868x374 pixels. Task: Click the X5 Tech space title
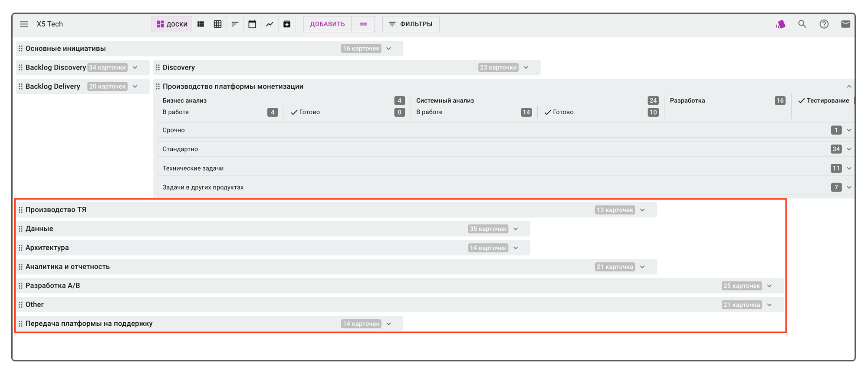(50, 24)
